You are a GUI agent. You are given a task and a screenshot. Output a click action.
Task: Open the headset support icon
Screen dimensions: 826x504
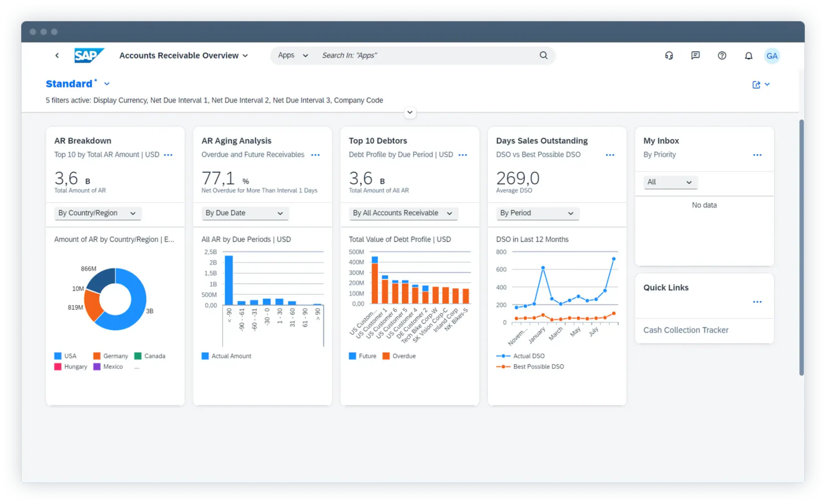[x=669, y=55]
